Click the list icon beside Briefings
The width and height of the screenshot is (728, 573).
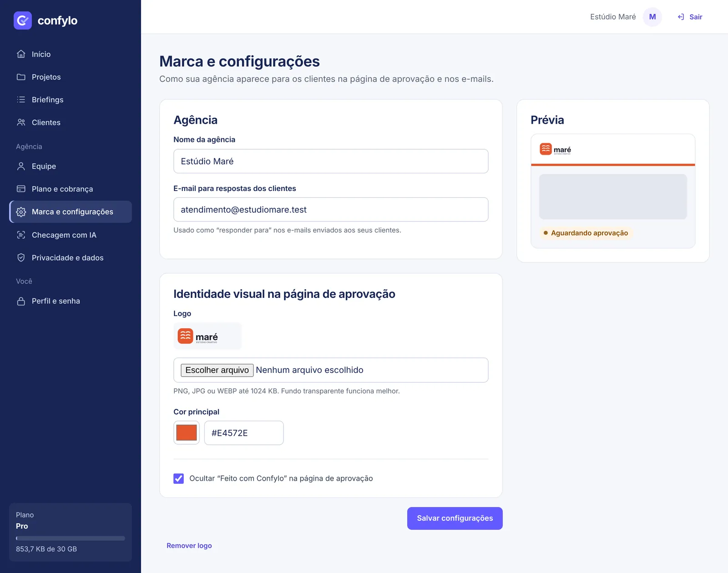click(21, 100)
